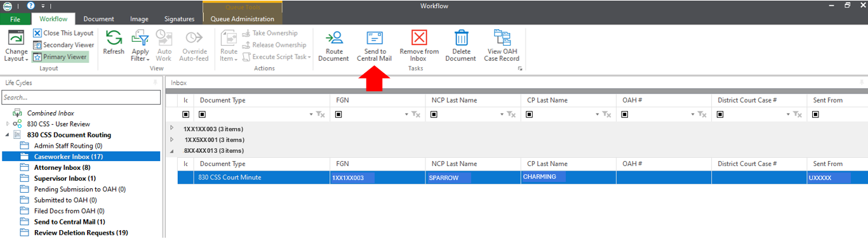
Task: Open Admin Staff Routing queue
Action: click(x=69, y=146)
